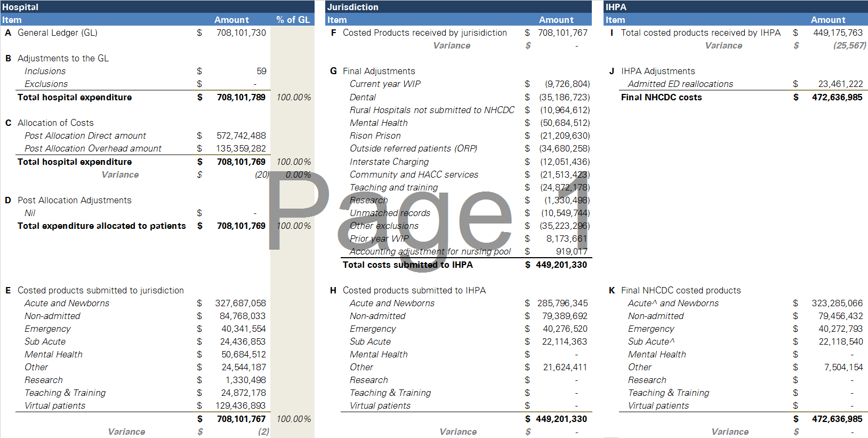Click the '% of GL' column header
Image resolution: width=868 pixels, height=438 pixels.
pyautogui.click(x=293, y=20)
